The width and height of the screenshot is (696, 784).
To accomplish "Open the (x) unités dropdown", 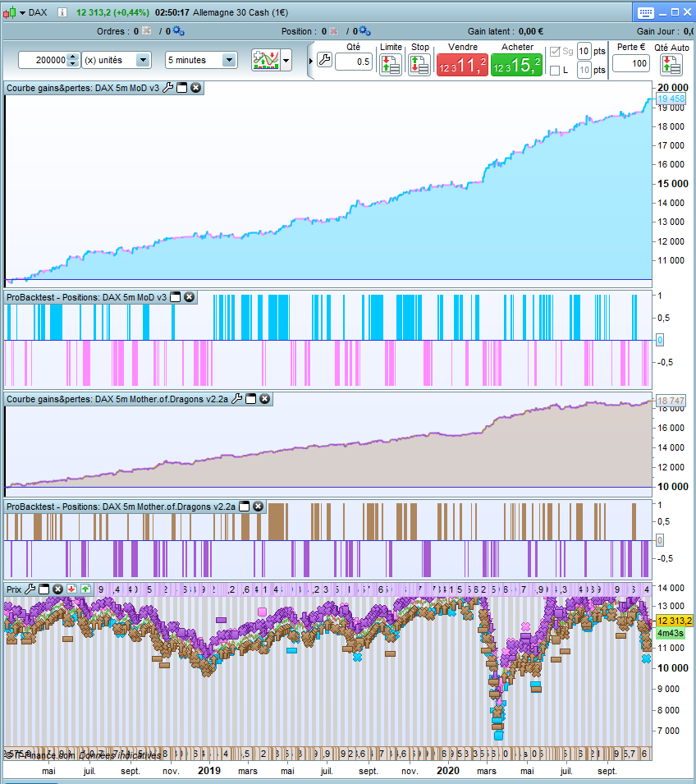I will click(x=143, y=60).
